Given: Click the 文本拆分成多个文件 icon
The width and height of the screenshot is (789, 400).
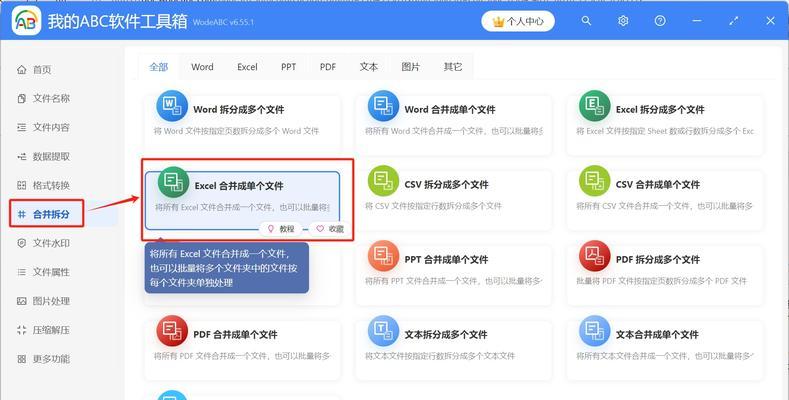Looking at the screenshot, I should (x=383, y=331).
